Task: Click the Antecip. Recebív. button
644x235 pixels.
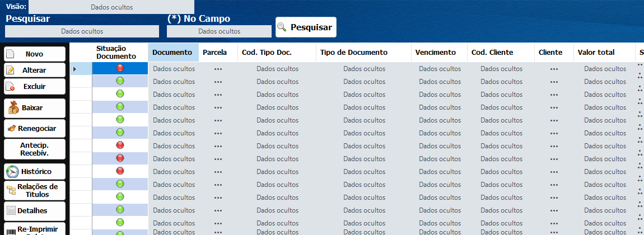Action: (35, 149)
